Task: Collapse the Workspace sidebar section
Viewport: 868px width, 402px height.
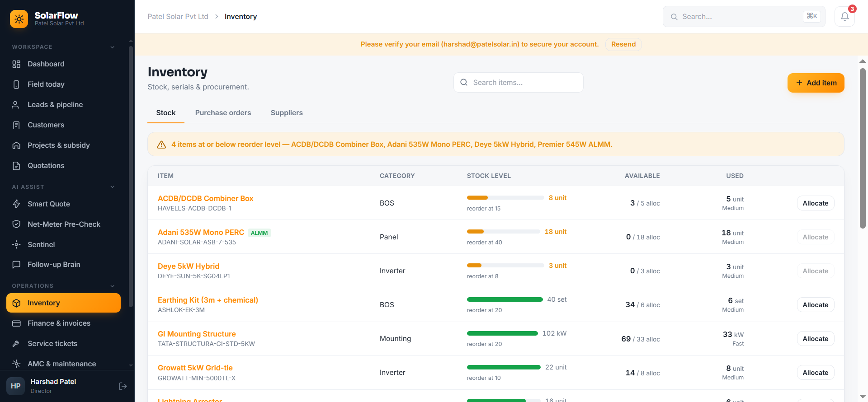Action: coord(113,47)
